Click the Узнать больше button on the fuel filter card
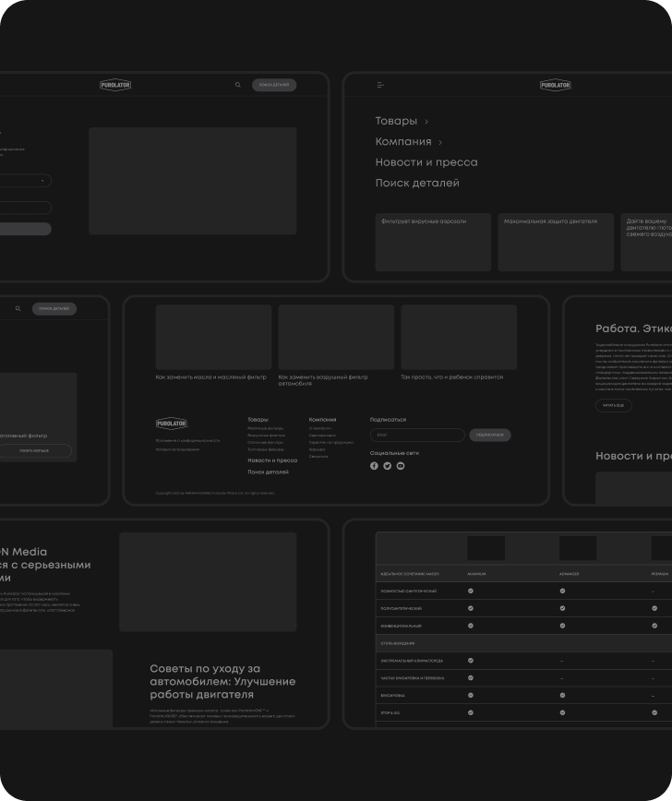 [35, 450]
